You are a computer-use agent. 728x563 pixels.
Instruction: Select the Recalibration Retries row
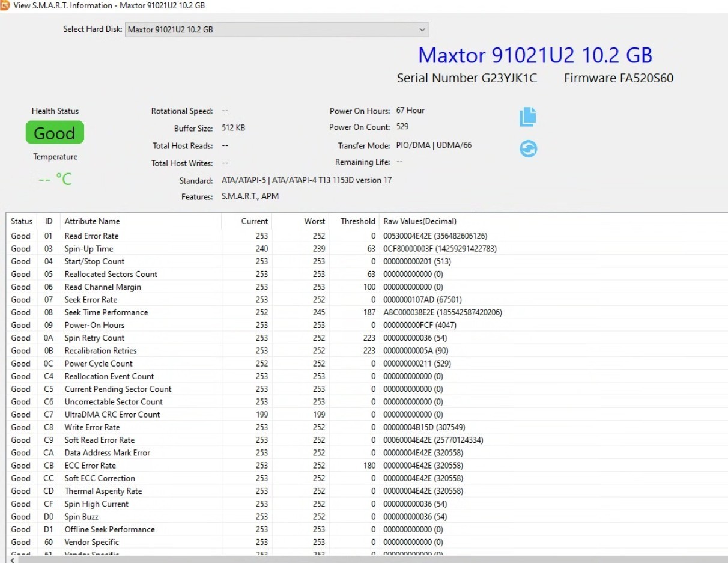click(368, 351)
